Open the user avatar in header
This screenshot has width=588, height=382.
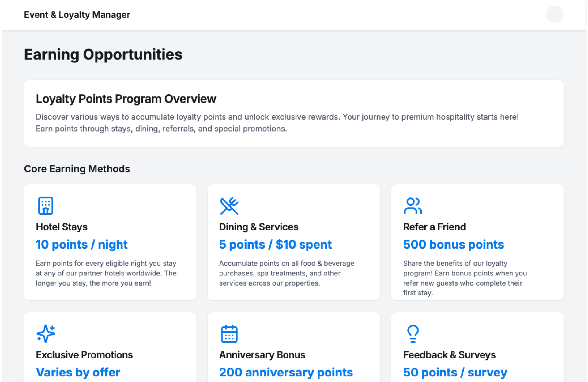[554, 14]
